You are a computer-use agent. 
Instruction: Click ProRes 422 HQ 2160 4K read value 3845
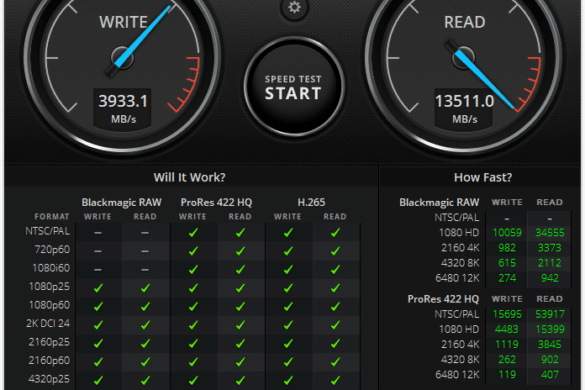(550, 344)
